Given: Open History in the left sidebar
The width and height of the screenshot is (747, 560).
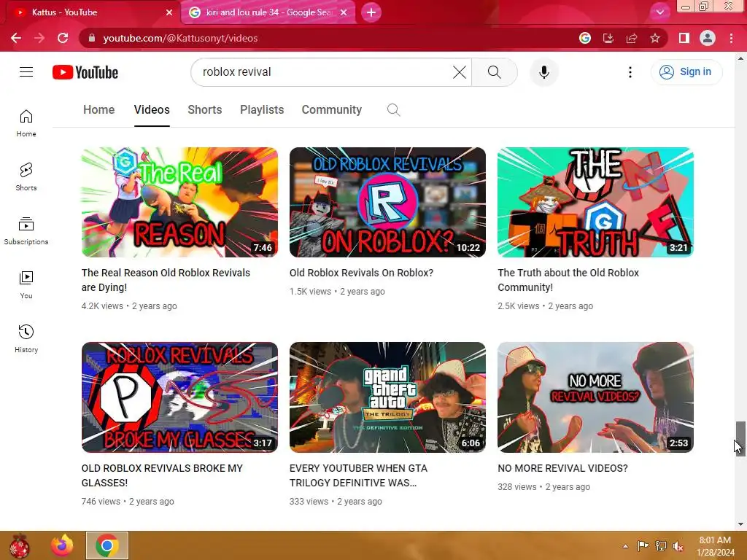Looking at the screenshot, I should pyautogui.click(x=26, y=338).
